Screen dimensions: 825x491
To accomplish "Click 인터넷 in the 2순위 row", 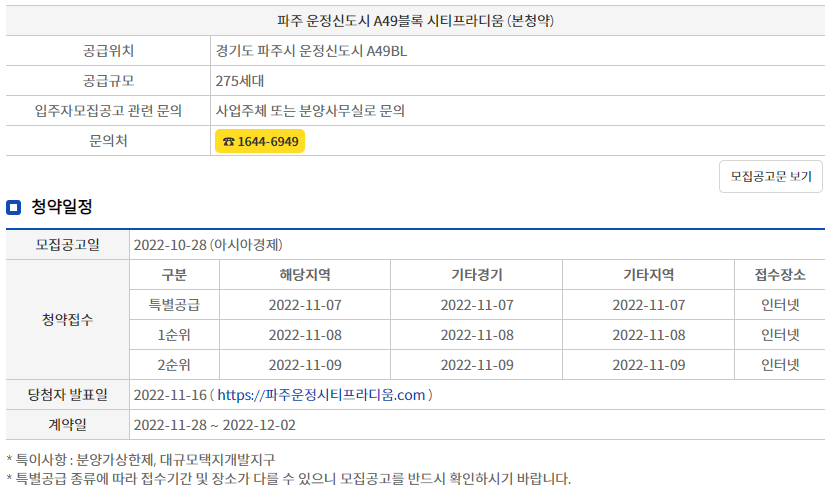I will 780,365.
